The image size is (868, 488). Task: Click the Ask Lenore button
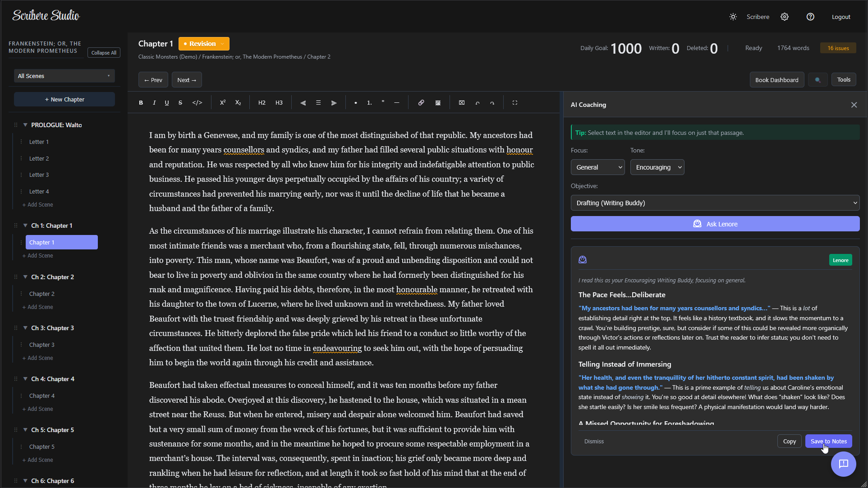pos(715,224)
